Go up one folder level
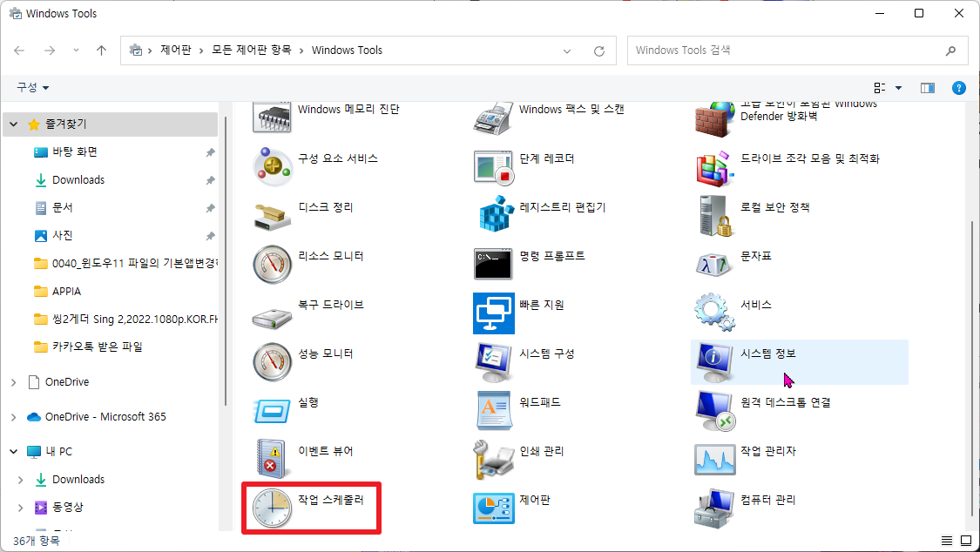980x552 pixels. [101, 50]
